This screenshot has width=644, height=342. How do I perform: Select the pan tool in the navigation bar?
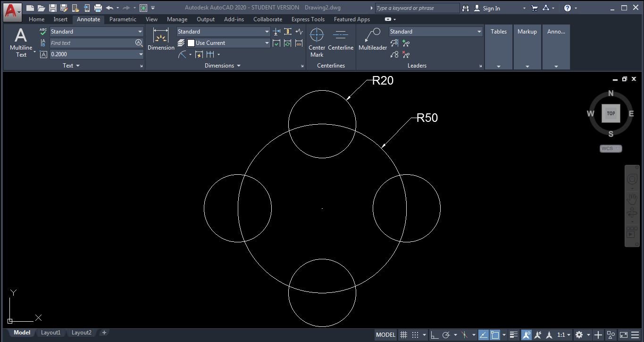(x=632, y=198)
